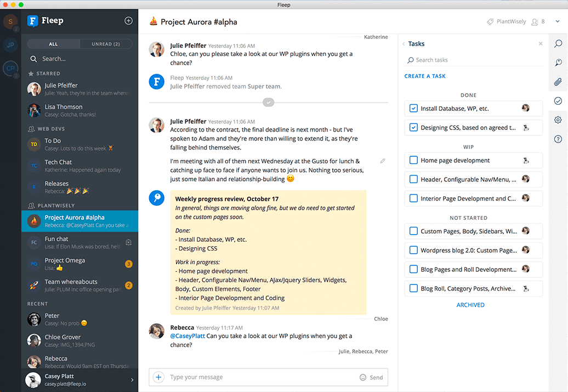The image size is (568, 392).
Task: Click the emoji smiley in message box
Action: click(x=362, y=377)
